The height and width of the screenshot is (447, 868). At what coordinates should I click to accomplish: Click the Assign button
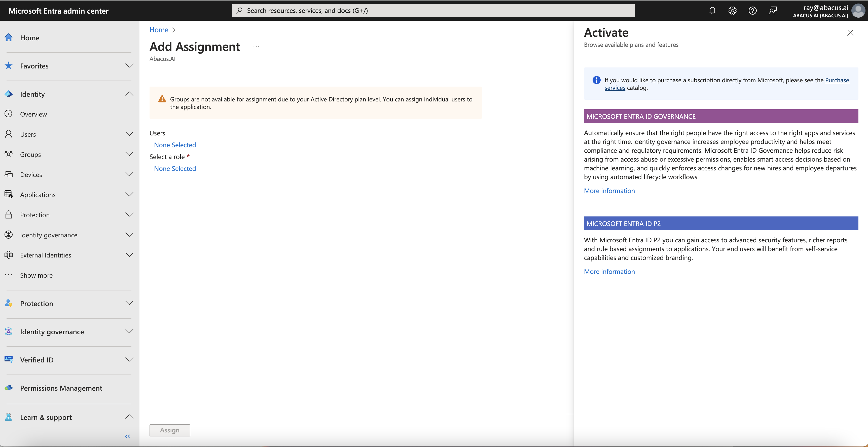click(x=169, y=430)
